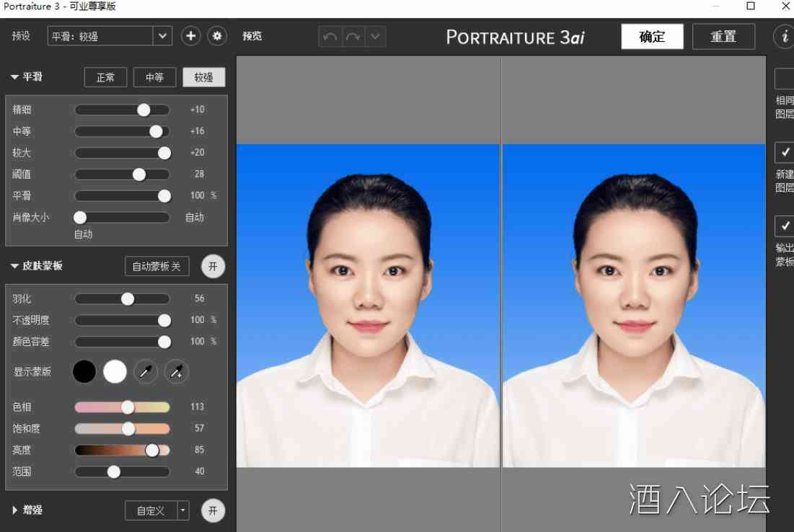This screenshot has width=794, height=532.
Task: Select the 中等 smoothing level tab
Action: [154, 77]
